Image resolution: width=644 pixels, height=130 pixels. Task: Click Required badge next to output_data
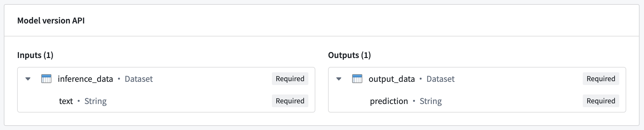[x=601, y=79]
